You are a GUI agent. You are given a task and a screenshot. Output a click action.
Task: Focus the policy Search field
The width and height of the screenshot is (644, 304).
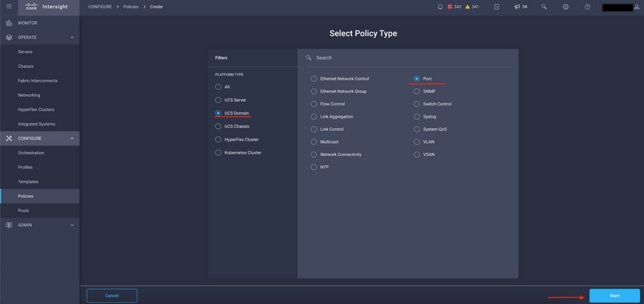click(x=408, y=58)
